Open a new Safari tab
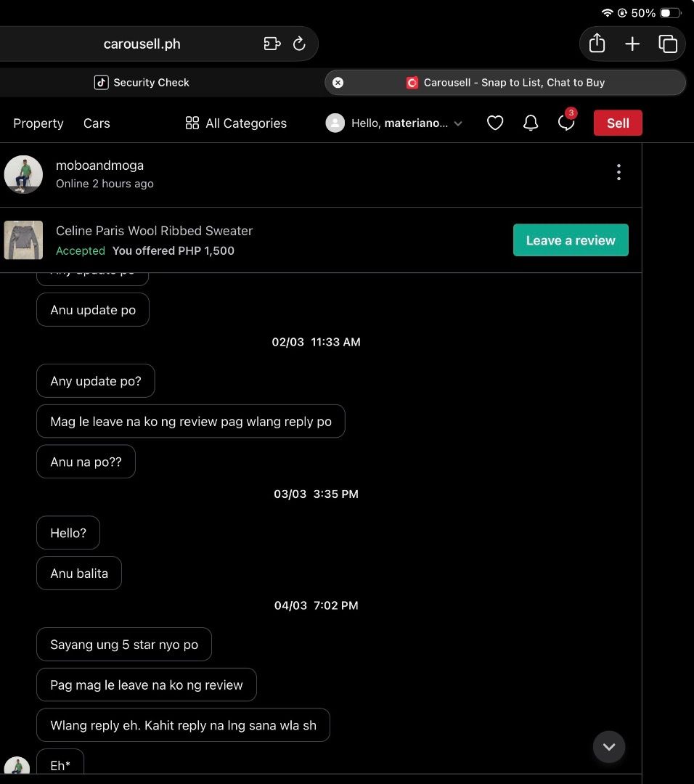 [x=632, y=44]
